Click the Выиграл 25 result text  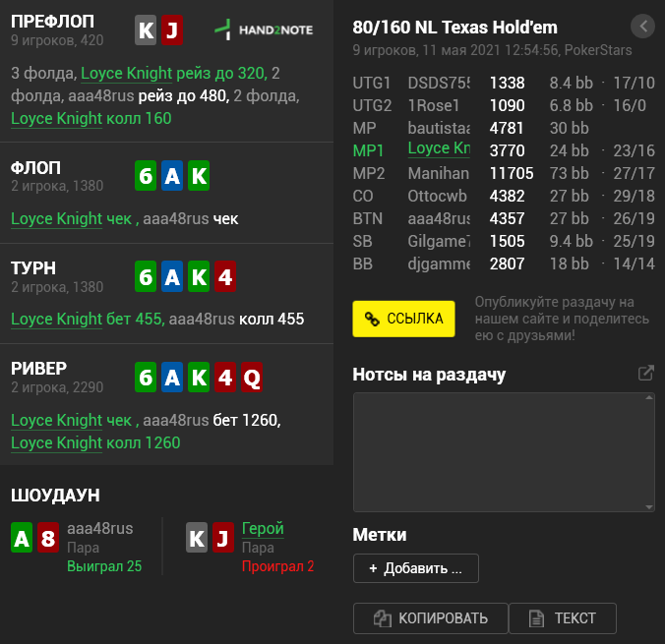pos(104,566)
